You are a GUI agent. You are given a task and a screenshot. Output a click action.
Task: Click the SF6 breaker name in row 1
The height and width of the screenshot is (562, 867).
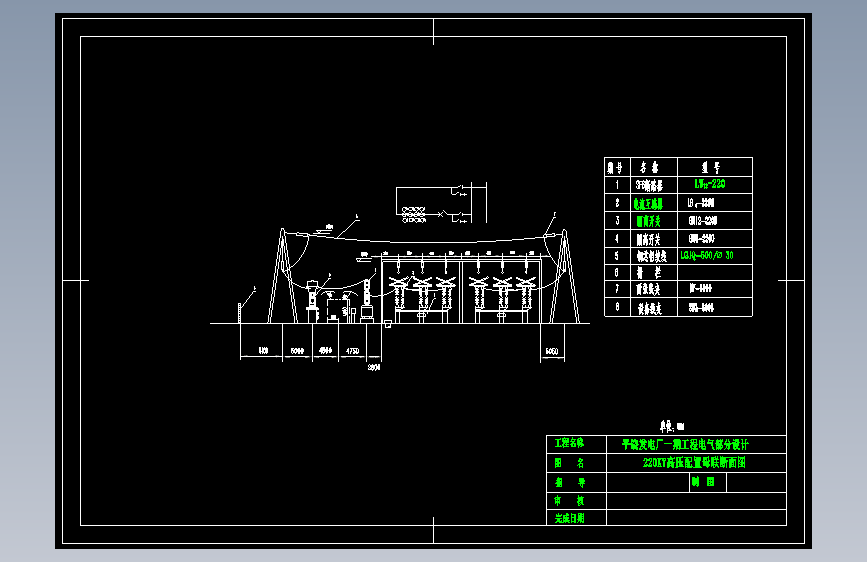click(649, 185)
